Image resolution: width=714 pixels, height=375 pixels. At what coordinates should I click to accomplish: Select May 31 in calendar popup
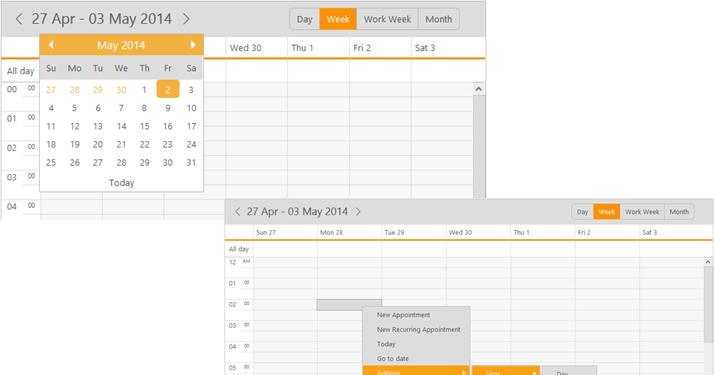tap(191, 162)
